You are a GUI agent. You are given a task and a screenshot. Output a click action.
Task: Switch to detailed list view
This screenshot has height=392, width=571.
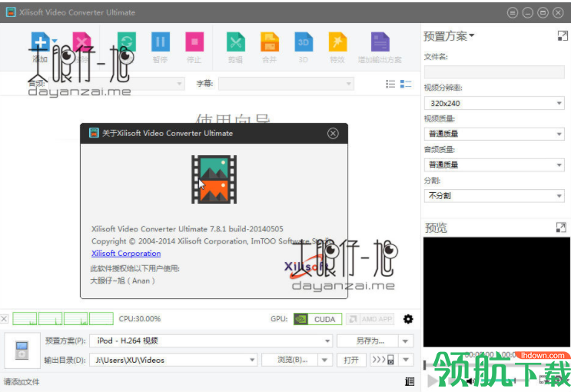pyautogui.click(x=406, y=84)
